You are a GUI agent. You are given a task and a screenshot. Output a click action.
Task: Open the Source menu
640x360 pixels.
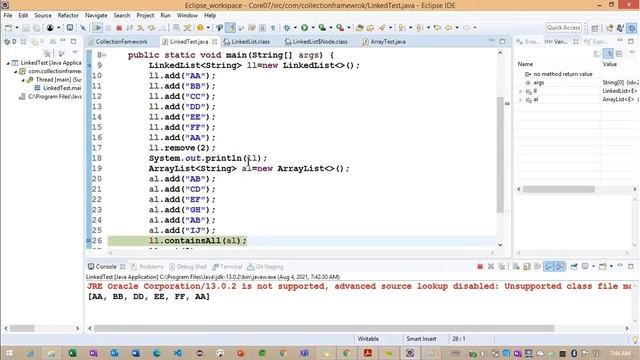pos(43,16)
